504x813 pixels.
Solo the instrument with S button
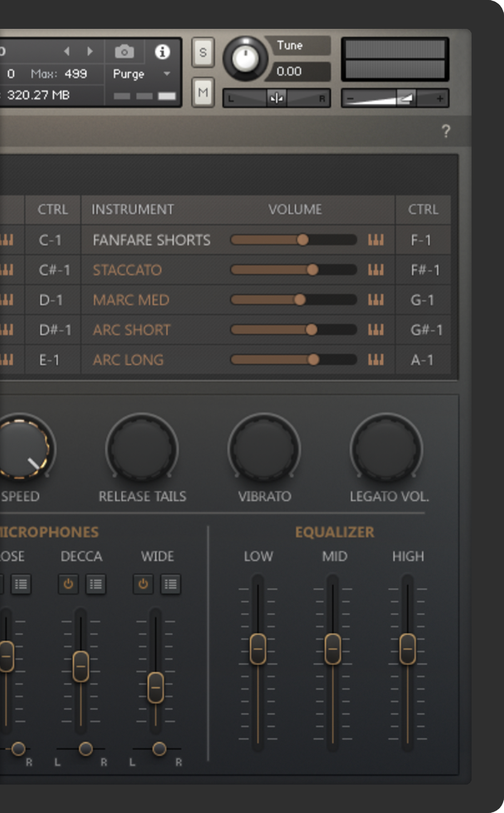[x=203, y=52]
